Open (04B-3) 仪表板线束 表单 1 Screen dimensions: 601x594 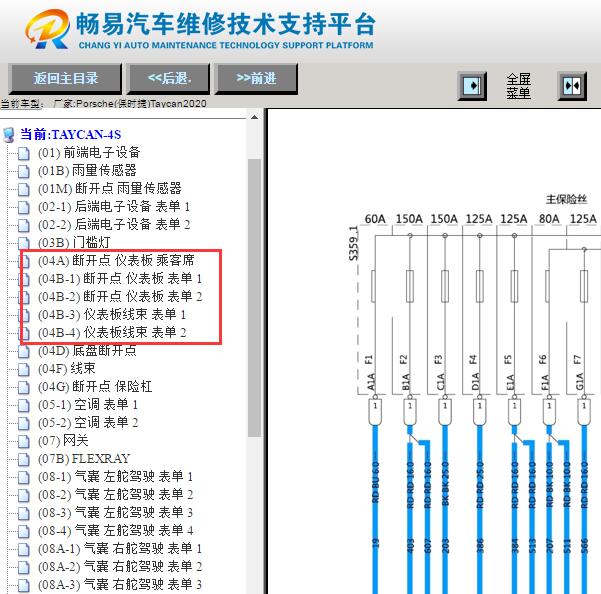point(112,315)
